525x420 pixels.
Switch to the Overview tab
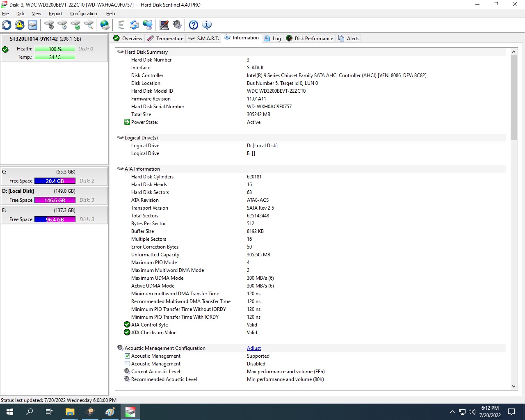click(128, 38)
